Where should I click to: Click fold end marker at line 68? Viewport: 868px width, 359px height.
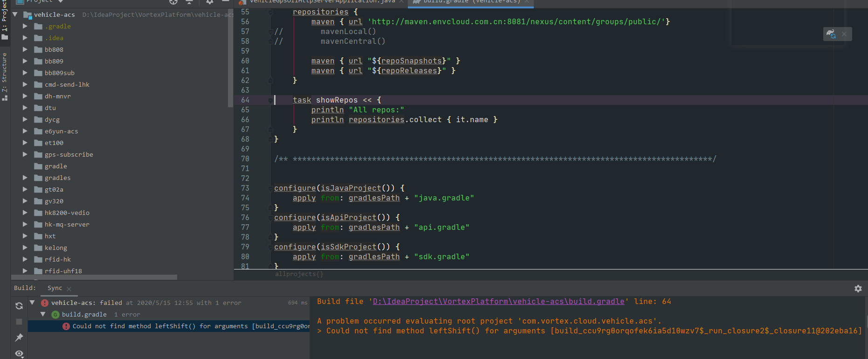[270, 139]
